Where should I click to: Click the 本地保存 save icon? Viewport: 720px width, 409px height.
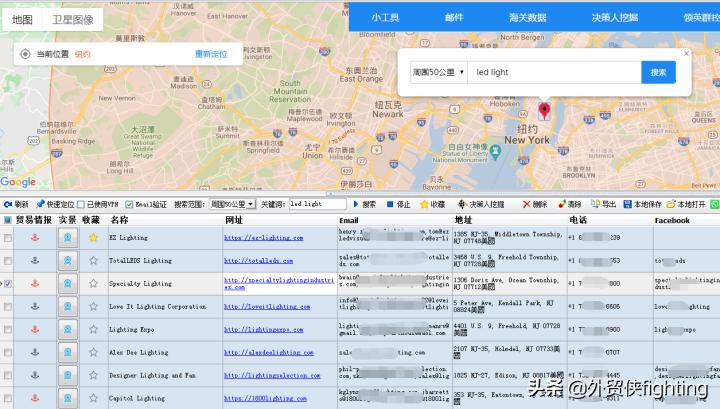pyautogui.click(x=627, y=204)
